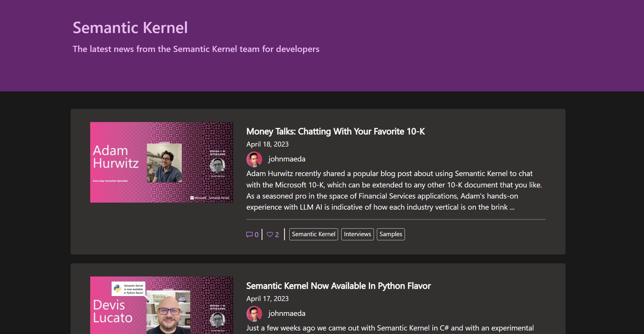Viewport: 644px width, 334px height.
Task: Click the April 18, 2023 post date
Action: (267, 144)
